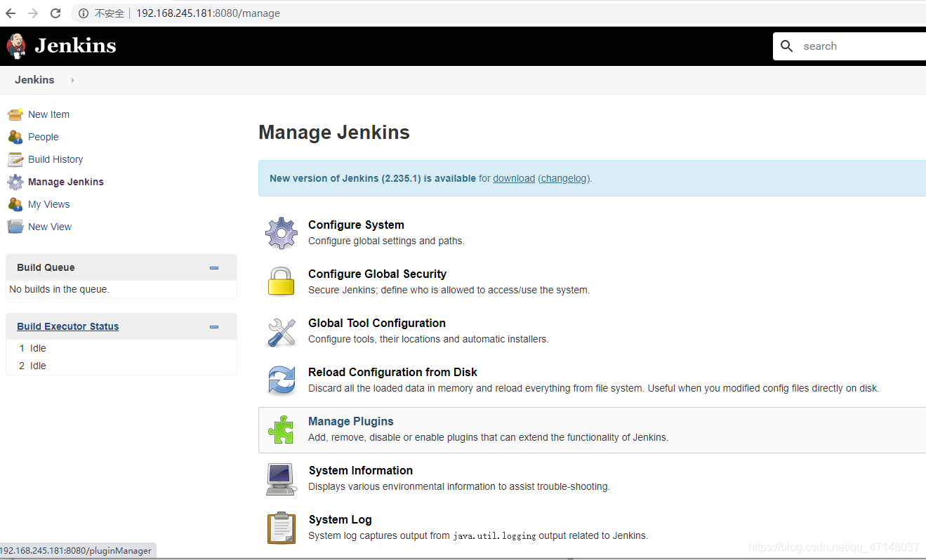Viewport: 926px width, 560px height.
Task: Click the download link for new Jenkins version
Action: [x=514, y=178]
